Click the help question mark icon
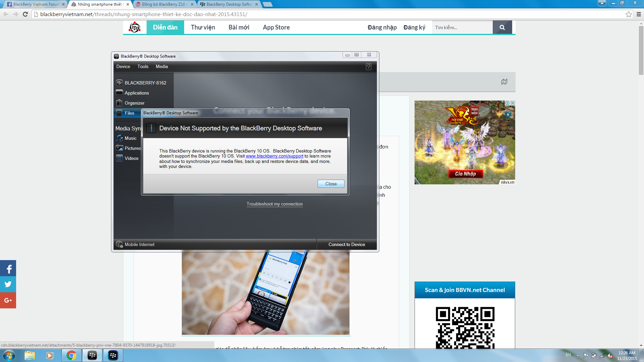644x362 pixels. coord(368,67)
